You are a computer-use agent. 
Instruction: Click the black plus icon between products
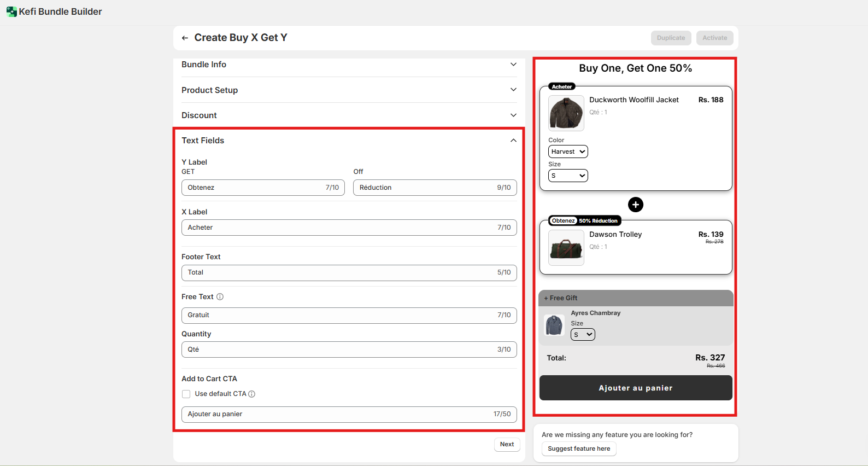click(635, 205)
